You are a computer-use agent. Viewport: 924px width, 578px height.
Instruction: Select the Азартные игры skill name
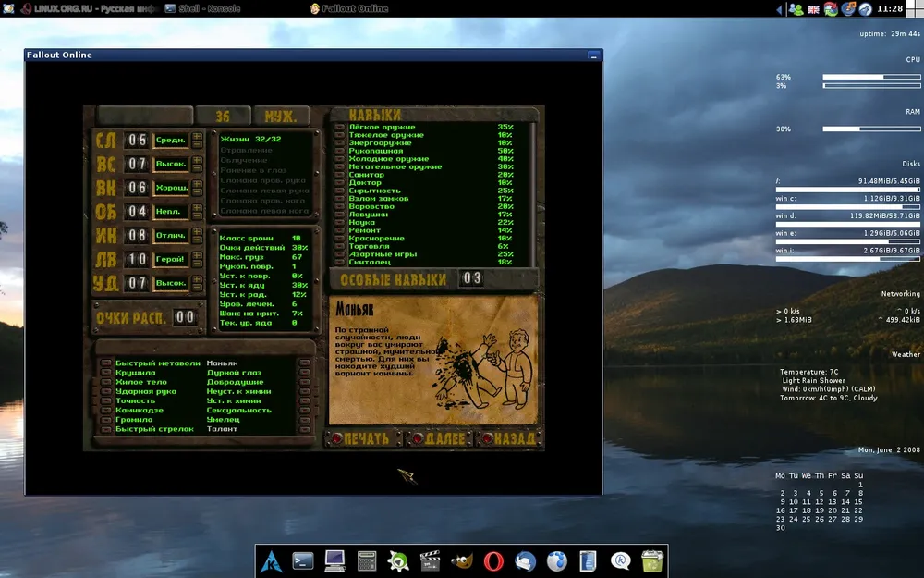point(383,254)
